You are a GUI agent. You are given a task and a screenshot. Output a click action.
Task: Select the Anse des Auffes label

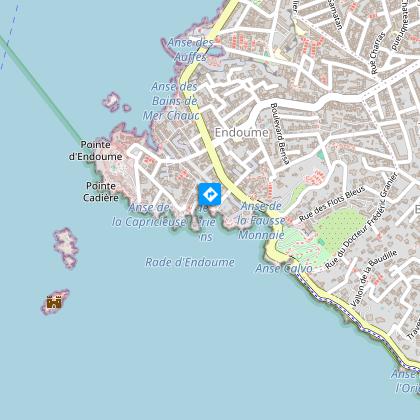190,50
